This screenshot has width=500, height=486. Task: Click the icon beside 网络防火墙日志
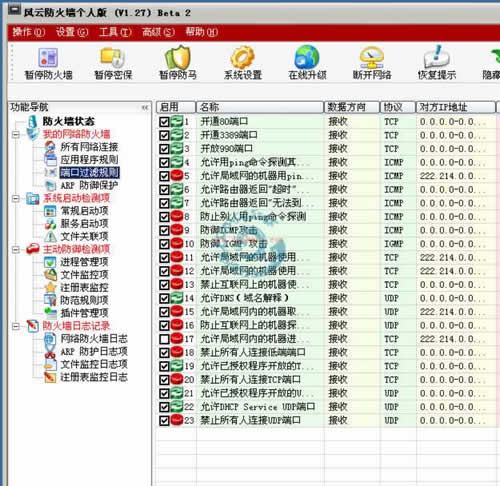coord(50,339)
